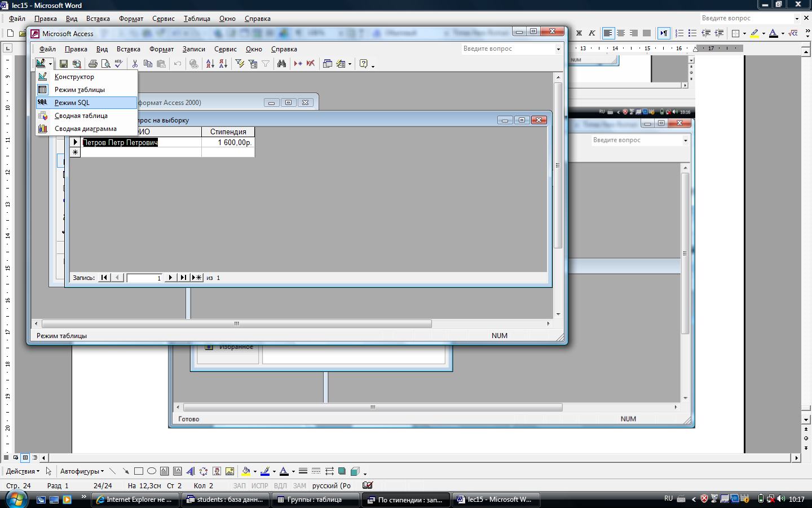Open 'Группы : таблица' taskbar button
Screen dimensions: 812x508
click(315, 500)
